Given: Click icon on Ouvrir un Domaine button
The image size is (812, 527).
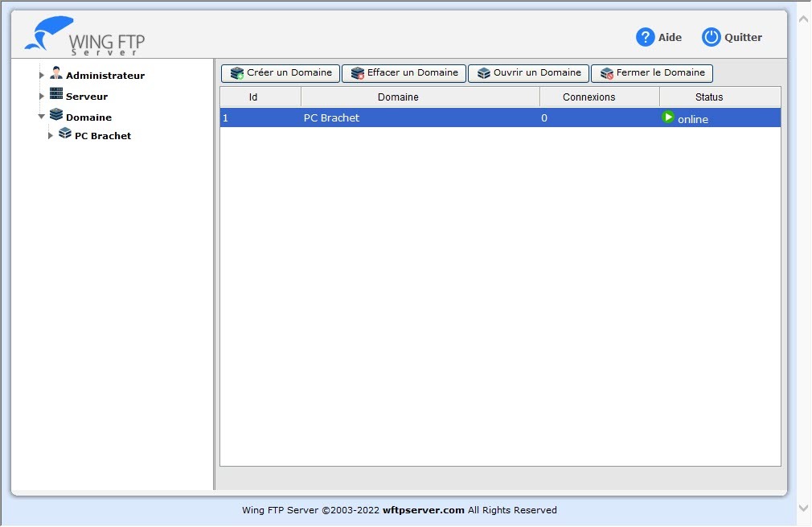Looking at the screenshot, I should [x=484, y=73].
